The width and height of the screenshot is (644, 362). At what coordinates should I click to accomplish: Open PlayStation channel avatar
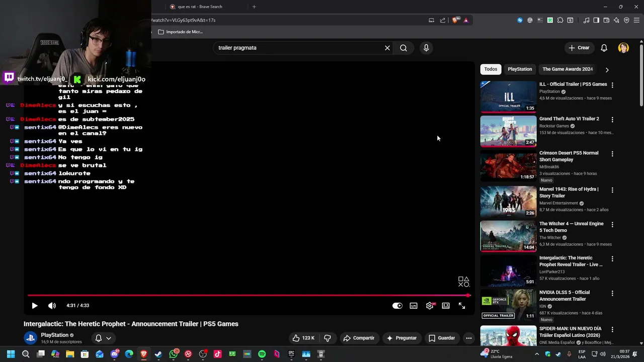point(30,338)
